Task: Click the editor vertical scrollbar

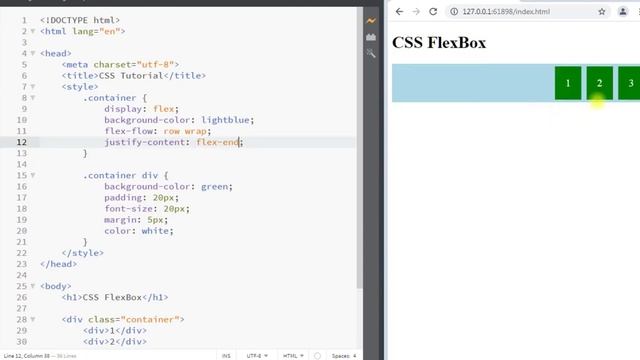Action: coord(360,147)
